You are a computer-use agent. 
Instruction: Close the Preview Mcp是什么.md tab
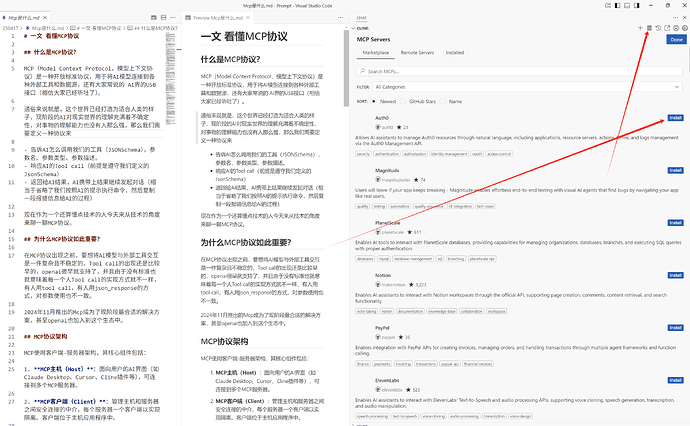point(248,18)
